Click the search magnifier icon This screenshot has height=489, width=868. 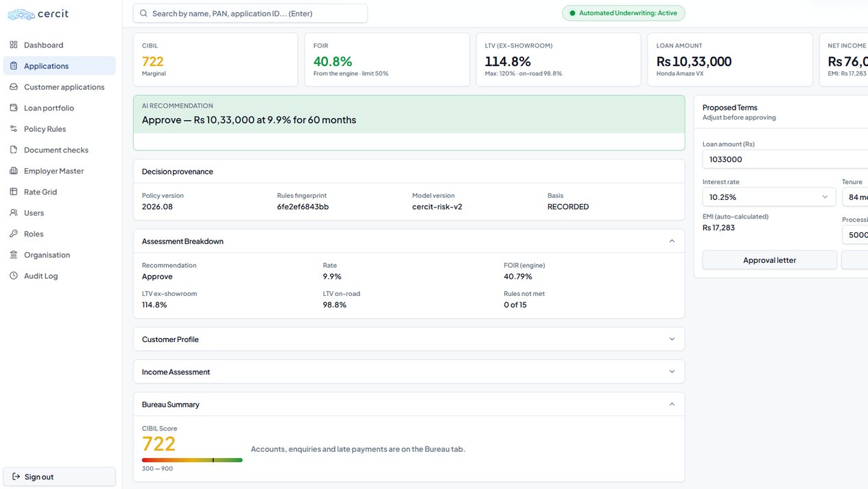143,13
